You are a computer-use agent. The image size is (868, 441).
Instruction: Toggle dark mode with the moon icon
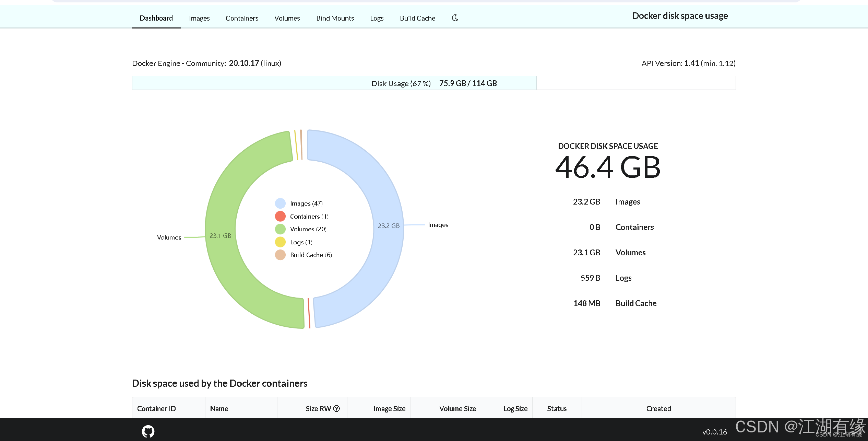tap(455, 18)
